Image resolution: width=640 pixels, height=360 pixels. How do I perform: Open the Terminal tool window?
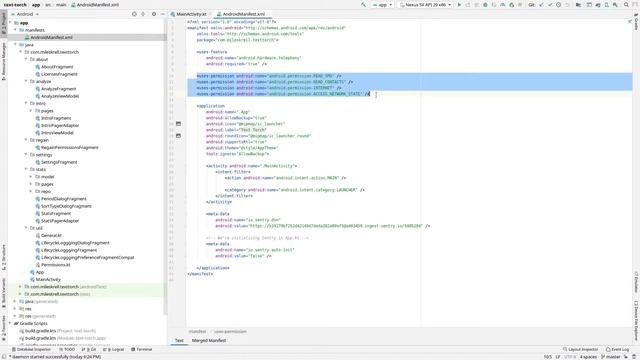pyautogui.click(x=142, y=349)
